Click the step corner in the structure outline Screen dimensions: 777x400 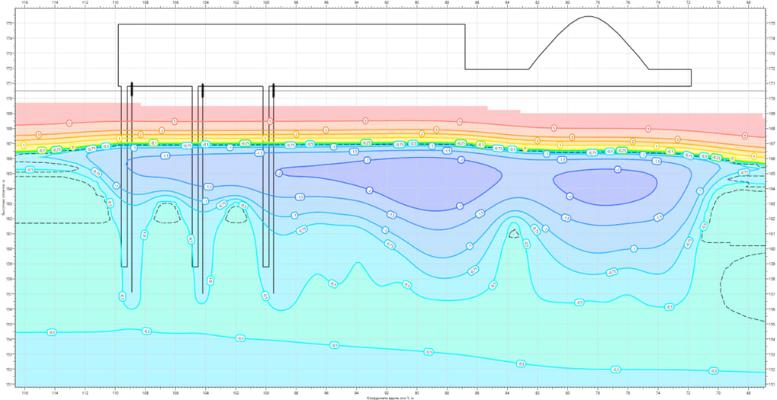tap(467, 69)
